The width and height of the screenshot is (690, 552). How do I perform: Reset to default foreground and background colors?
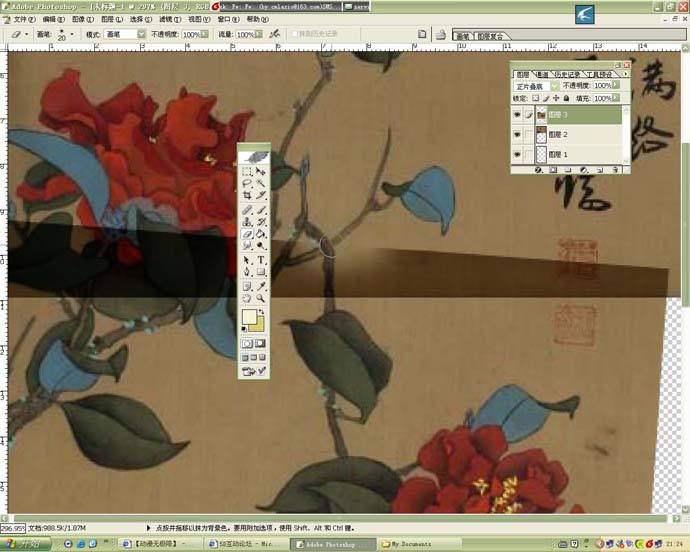click(x=244, y=329)
